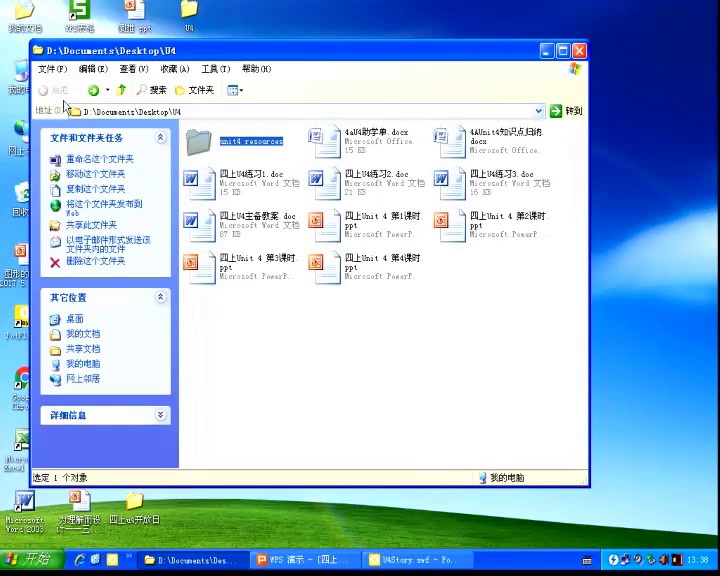Open the Views dropdown in toolbar

pyautogui.click(x=235, y=90)
